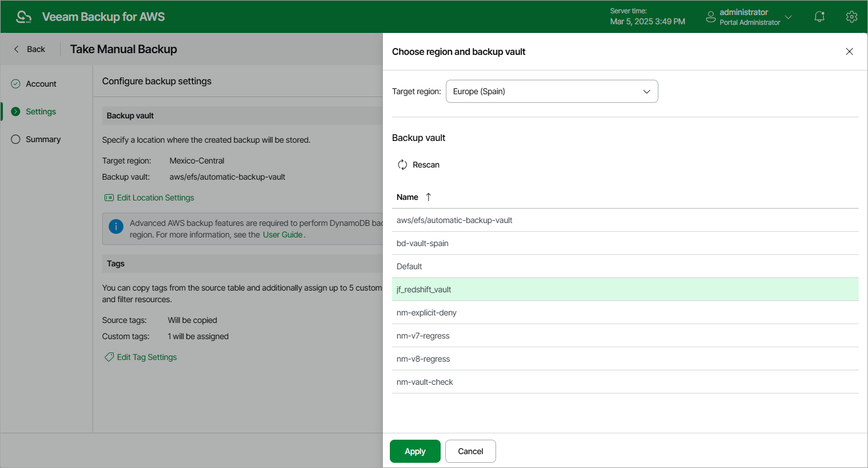
Task: Click the Mexico-Central target region value
Action: (197, 161)
